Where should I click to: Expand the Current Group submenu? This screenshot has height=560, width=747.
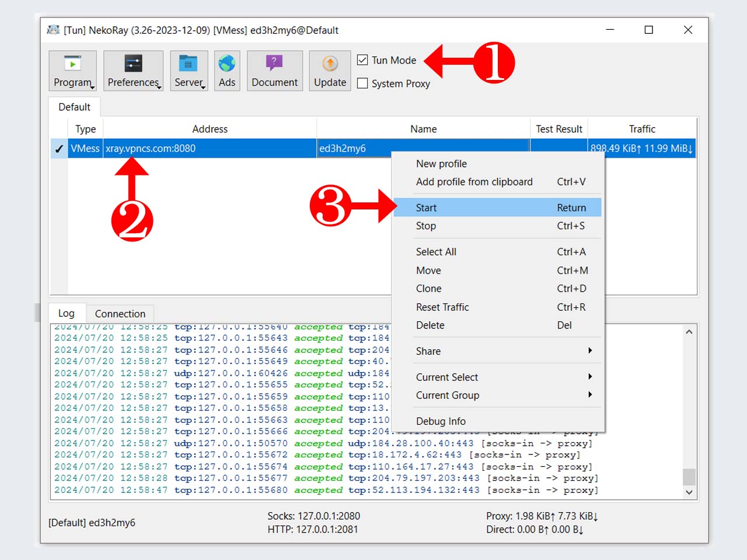tap(498, 395)
